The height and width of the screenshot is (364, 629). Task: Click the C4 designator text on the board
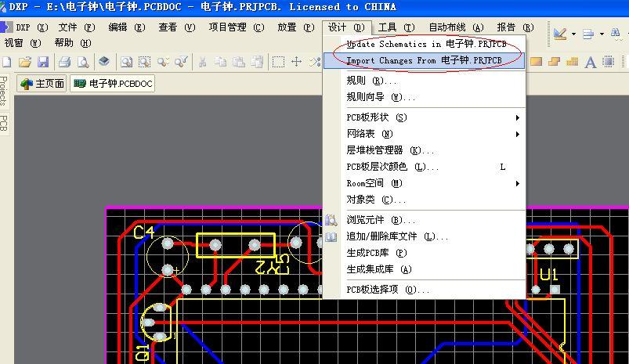coord(143,232)
